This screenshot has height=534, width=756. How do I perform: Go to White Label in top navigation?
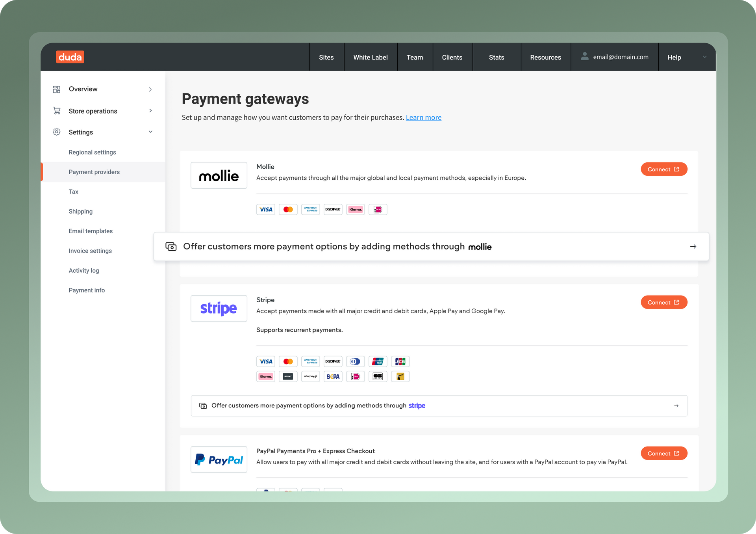click(371, 57)
